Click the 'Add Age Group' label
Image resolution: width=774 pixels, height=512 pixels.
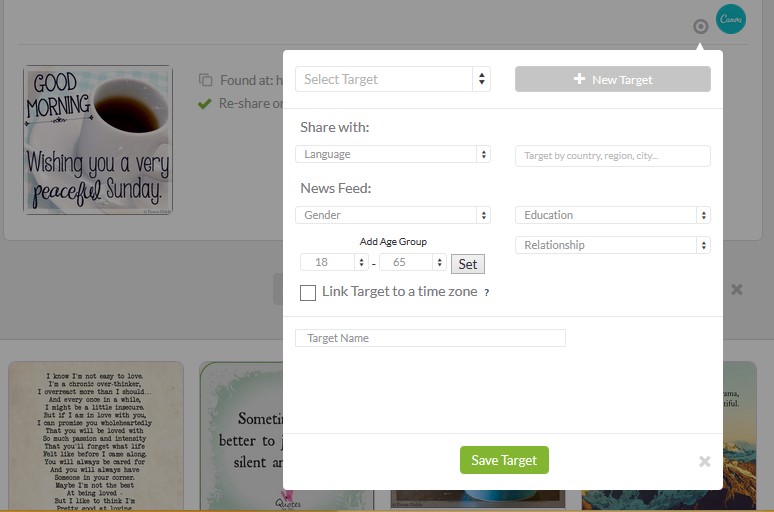click(393, 241)
